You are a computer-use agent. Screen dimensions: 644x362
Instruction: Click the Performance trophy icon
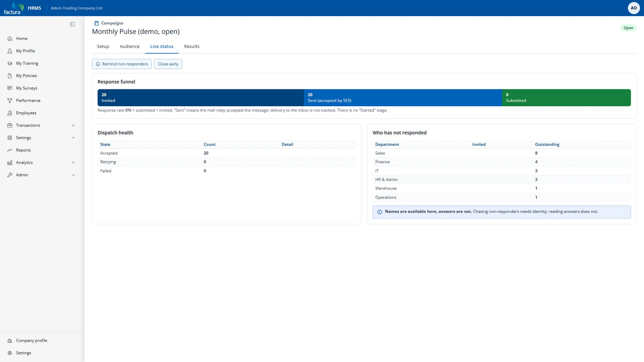pos(10,101)
